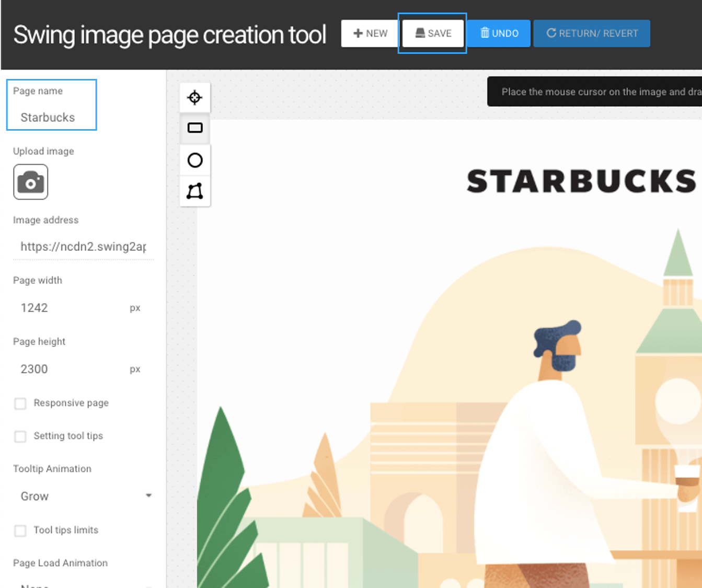Click the STARBUCKS title on the canvas
702x588 pixels.
pos(581,181)
